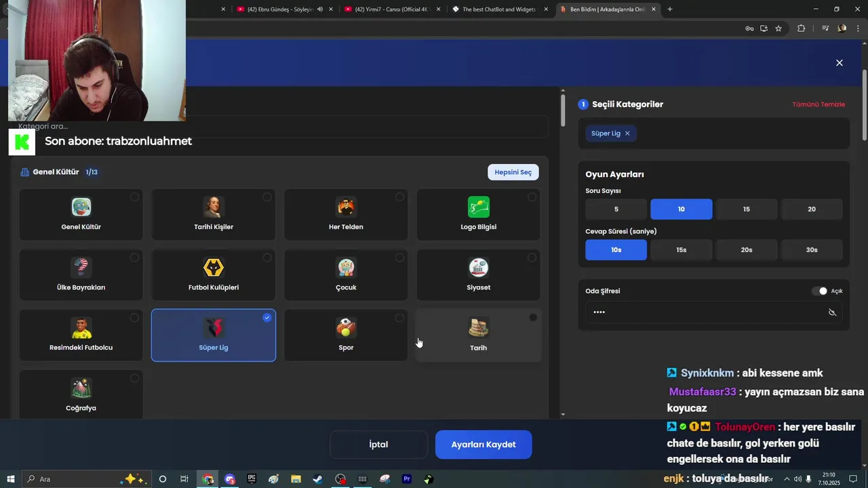The width and height of the screenshot is (868, 488).
Task: Set question count to 15
Action: click(x=746, y=209)
